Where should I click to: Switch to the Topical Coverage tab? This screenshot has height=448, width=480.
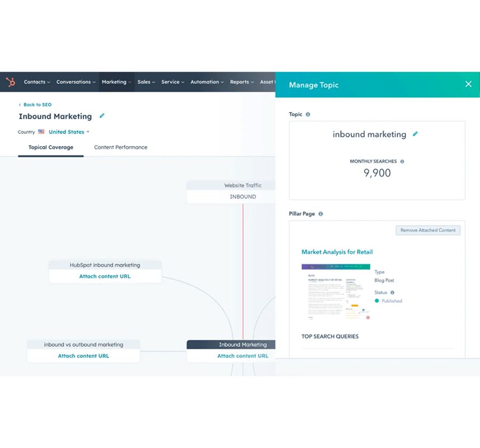coord(51,147)
